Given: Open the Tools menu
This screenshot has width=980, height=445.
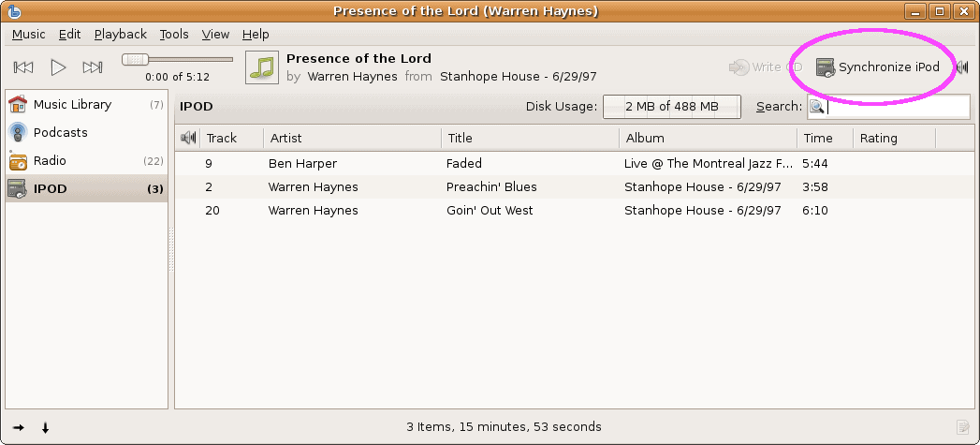Looking at the screenshot, I should point(174,35).
